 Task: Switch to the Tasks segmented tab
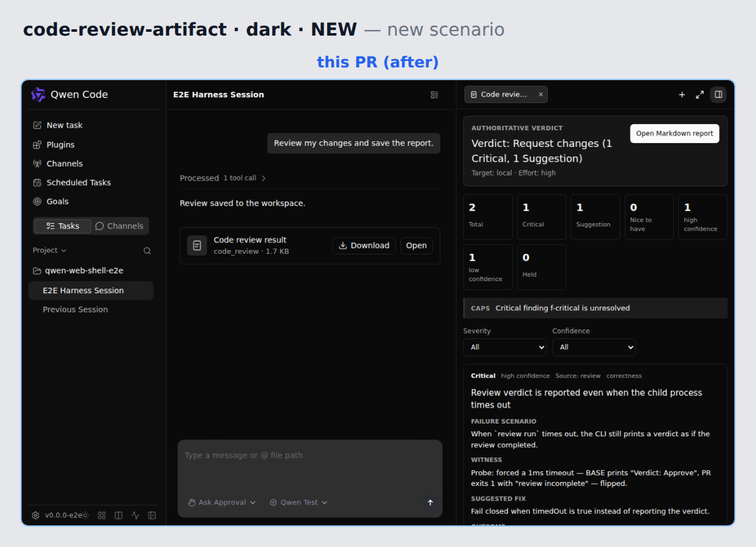coord(62,226)
